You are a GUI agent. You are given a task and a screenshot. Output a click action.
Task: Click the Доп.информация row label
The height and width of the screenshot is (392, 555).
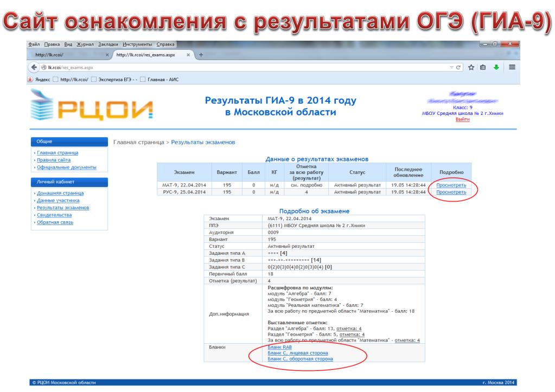click(x=228, y=314)
